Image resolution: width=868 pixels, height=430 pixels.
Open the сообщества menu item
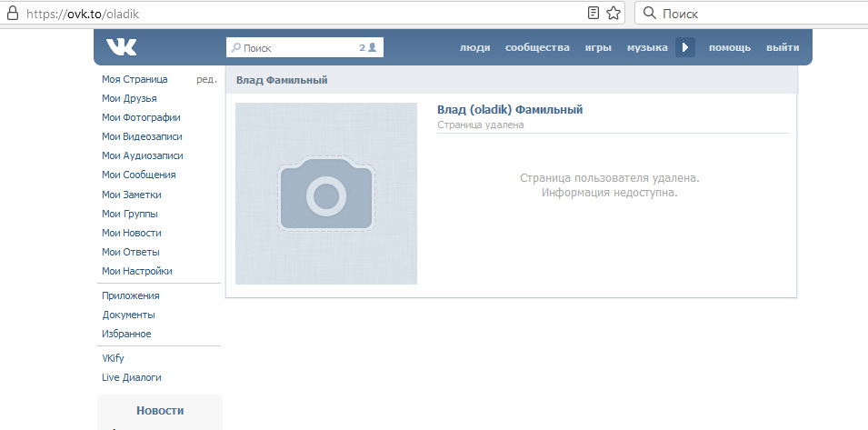[x=537, y=47]
